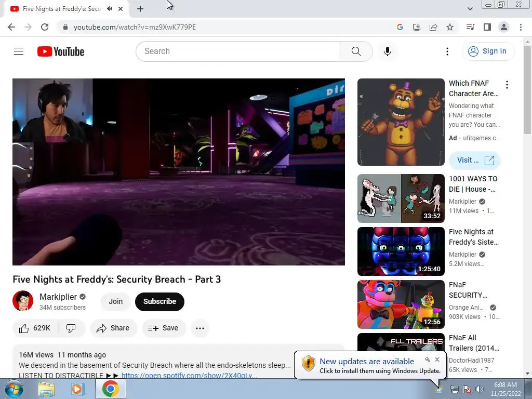Open 1001 WAYS TO DIE video thumbnail
532x399 pixels.
click(x=401, y=198)
